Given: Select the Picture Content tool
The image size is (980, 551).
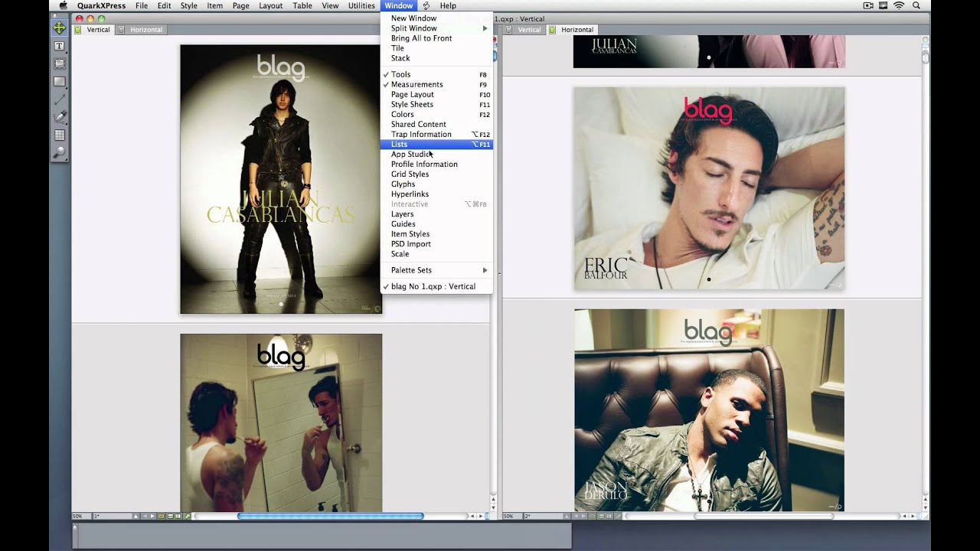Looking at the screenshot, I should pos(59,64).
